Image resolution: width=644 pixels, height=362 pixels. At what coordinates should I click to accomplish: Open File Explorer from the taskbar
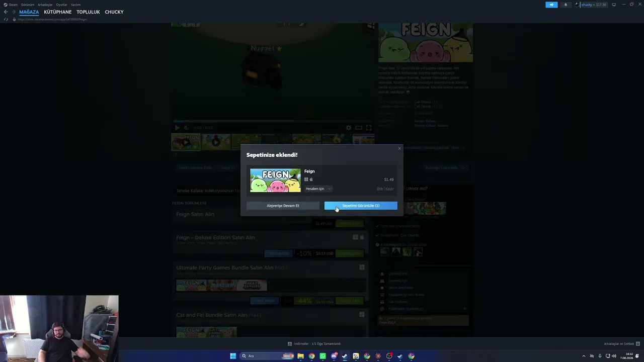click(300, 356)
